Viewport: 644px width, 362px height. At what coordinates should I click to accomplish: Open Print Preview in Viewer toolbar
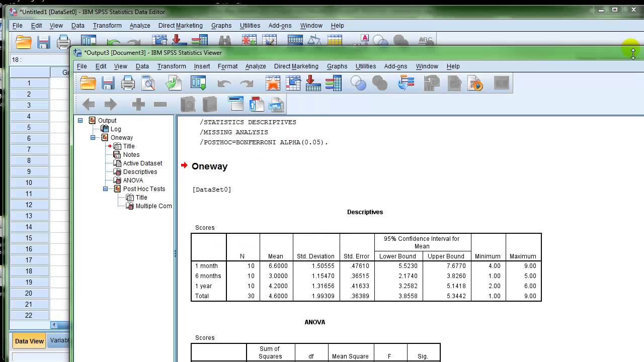[149, 83]
